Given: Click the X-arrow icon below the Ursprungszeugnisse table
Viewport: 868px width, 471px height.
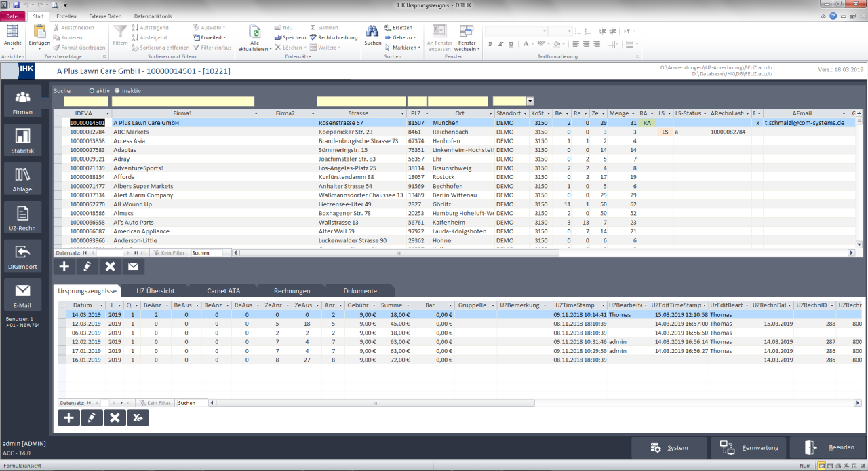Looking at the screenshot, I should tap(138, 417).
